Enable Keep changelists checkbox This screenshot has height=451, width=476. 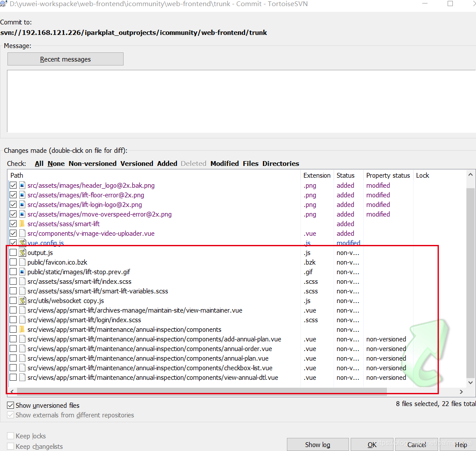10,446
